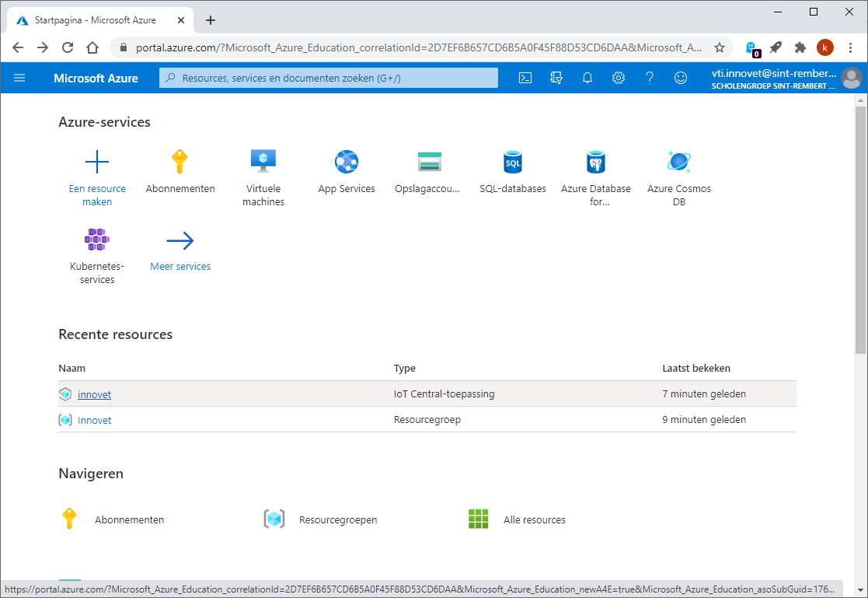
Task: Click the green grid Alle resources icon
Action: coord(478,519)
